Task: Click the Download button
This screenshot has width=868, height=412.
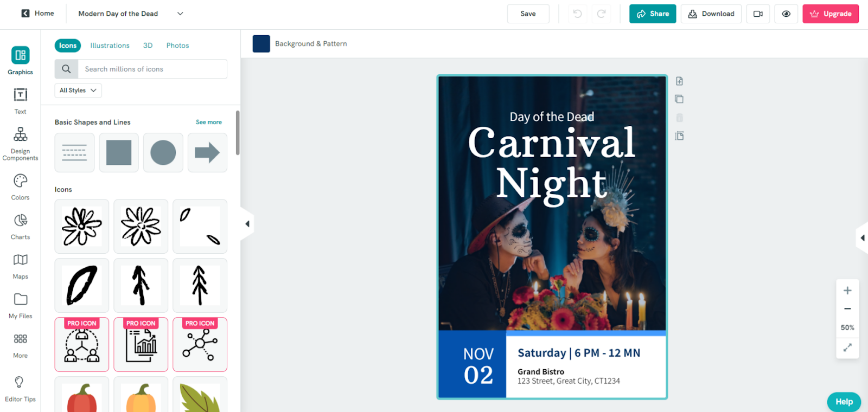Action: pyautogui.click(x=711, y=14)
